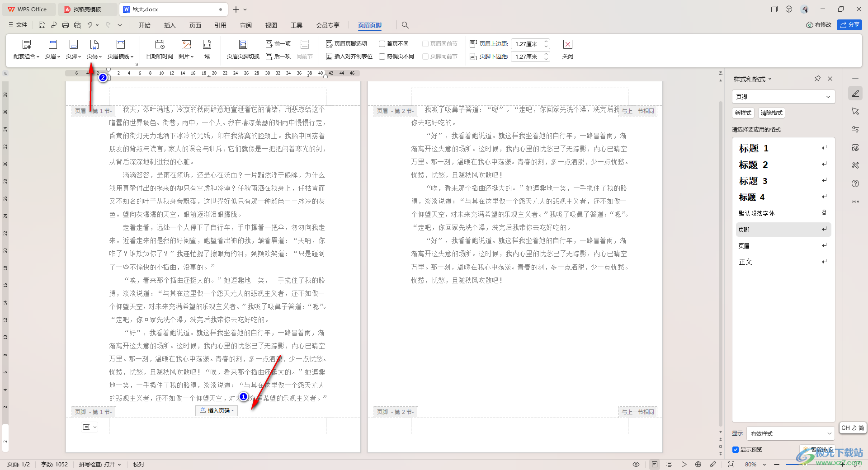Enable the 首页不同 checkbox
The height and width of the screenshot is (470, 868).
(x=382, y=44)
